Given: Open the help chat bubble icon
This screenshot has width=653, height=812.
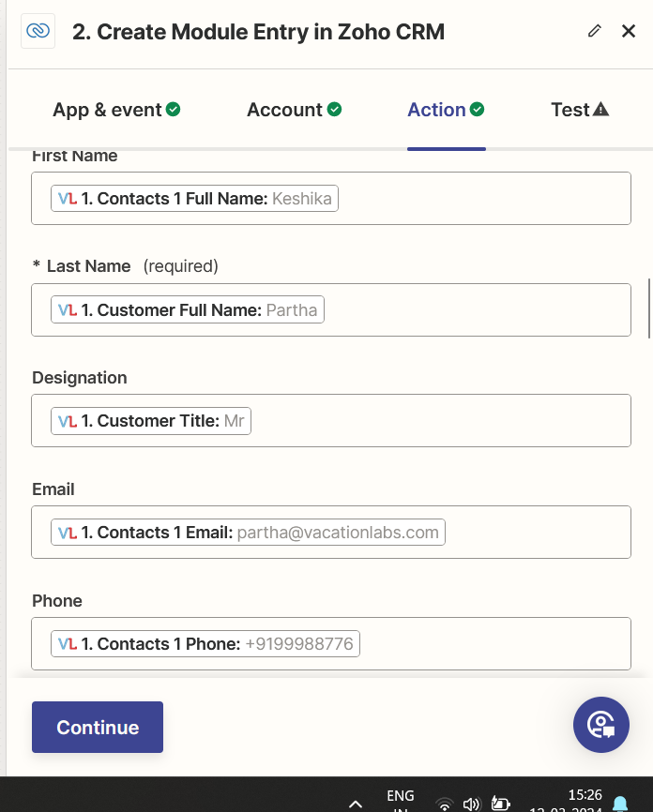Looking at the screenshot, I should pos(600,725).
